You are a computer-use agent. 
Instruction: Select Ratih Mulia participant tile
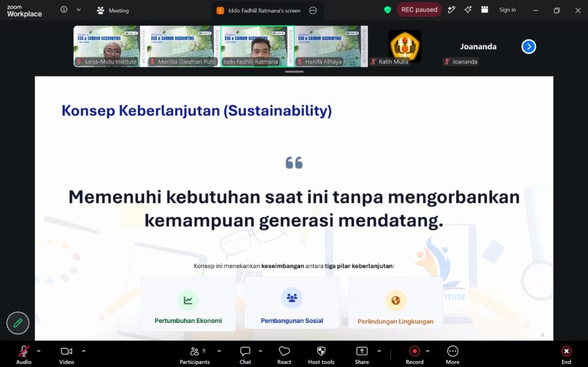click(x=404, y=47)
